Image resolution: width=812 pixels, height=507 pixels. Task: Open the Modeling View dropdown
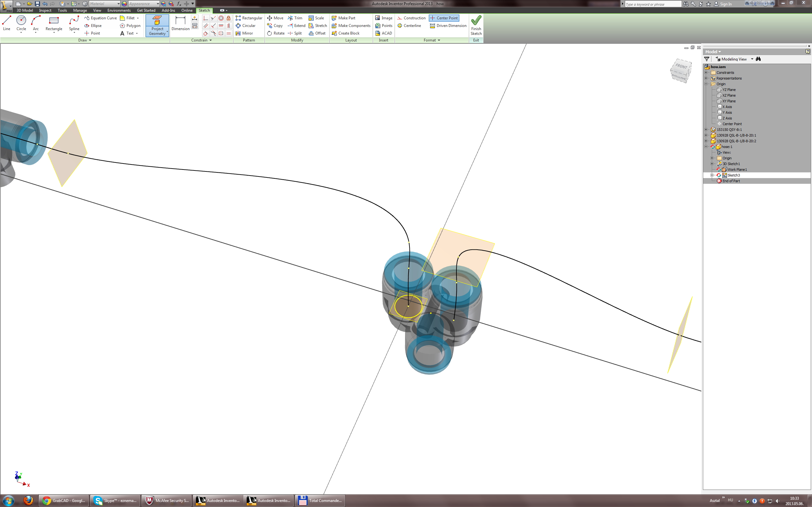[752, 59]
